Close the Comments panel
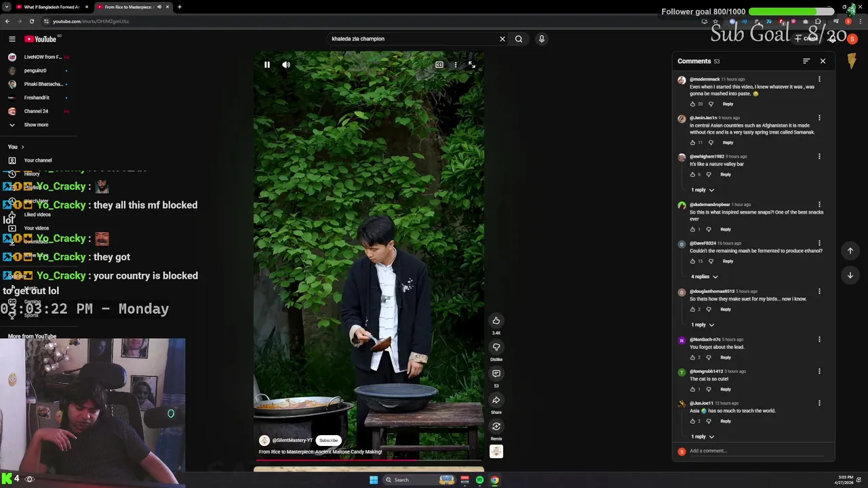Screen dimensions: 868x488 point(823,61)
